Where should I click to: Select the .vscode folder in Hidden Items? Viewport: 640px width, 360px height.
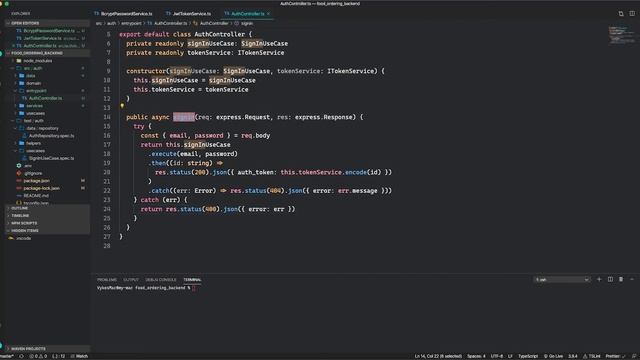point(24,238)
